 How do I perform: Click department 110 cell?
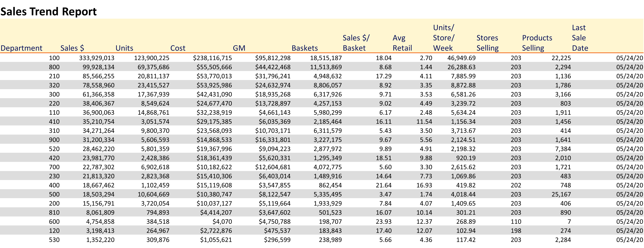tap(54, 113)
